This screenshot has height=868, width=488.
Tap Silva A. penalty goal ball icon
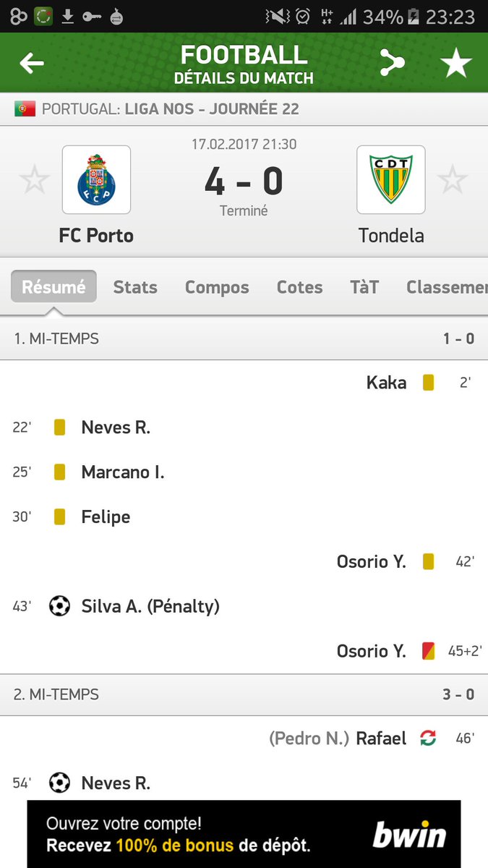(x=59, y=606)
